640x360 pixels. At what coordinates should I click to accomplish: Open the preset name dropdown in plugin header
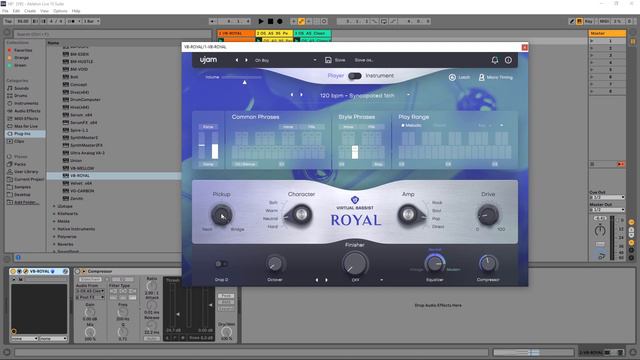[315, 60]
